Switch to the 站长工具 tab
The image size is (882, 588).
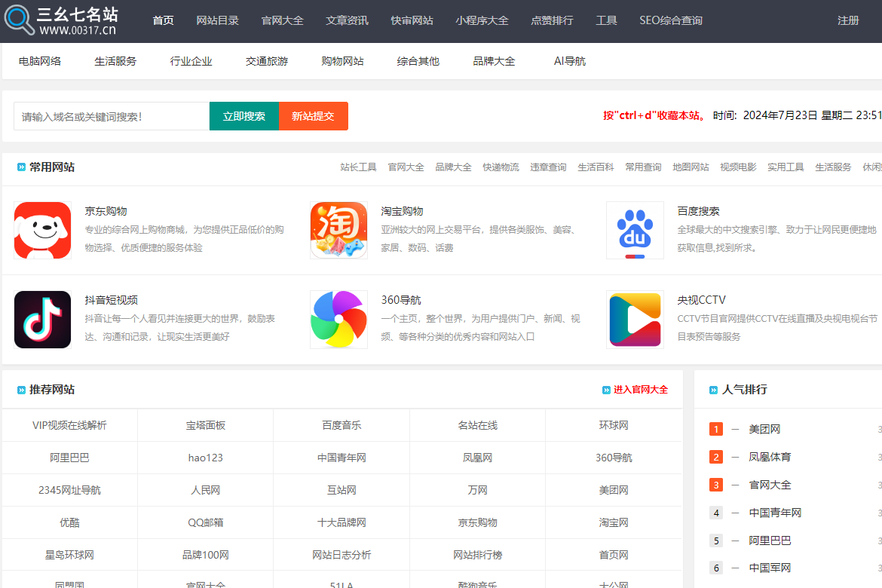[358, 167]
